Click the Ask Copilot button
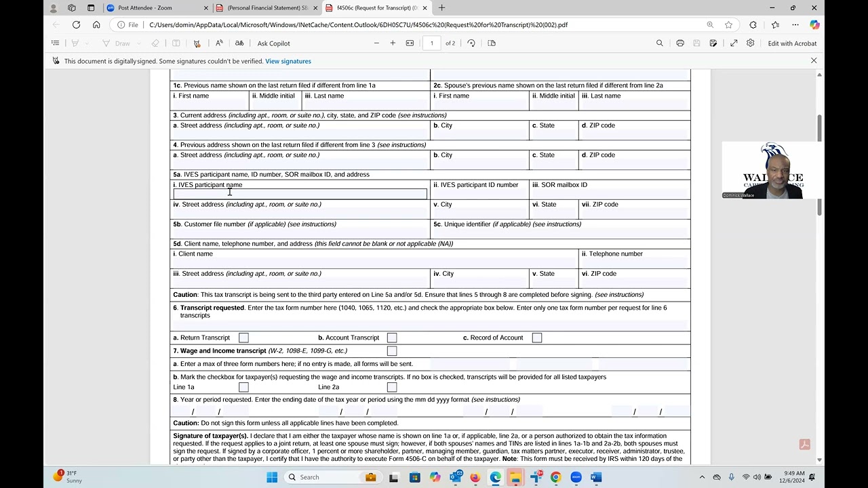868x488 pixels. pyautogui.click(x=273, y=43)
